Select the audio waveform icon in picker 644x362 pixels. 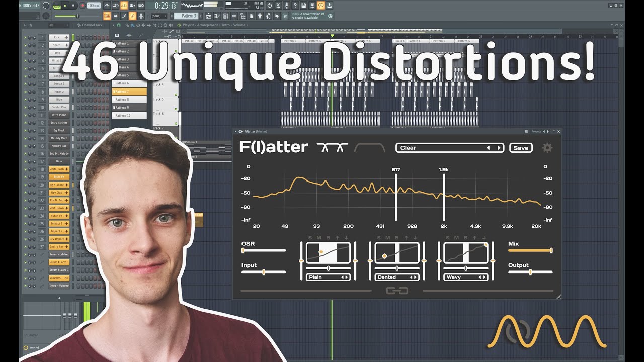click(129, 35)
